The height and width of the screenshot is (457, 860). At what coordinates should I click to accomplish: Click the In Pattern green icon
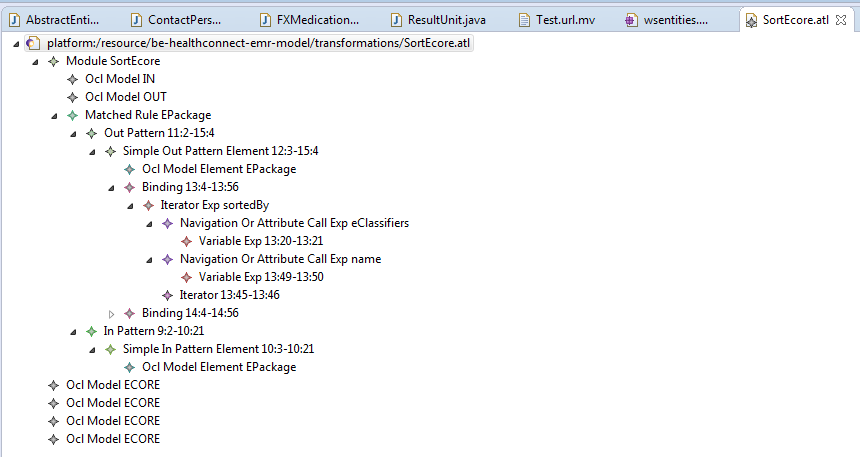(92, 331)
